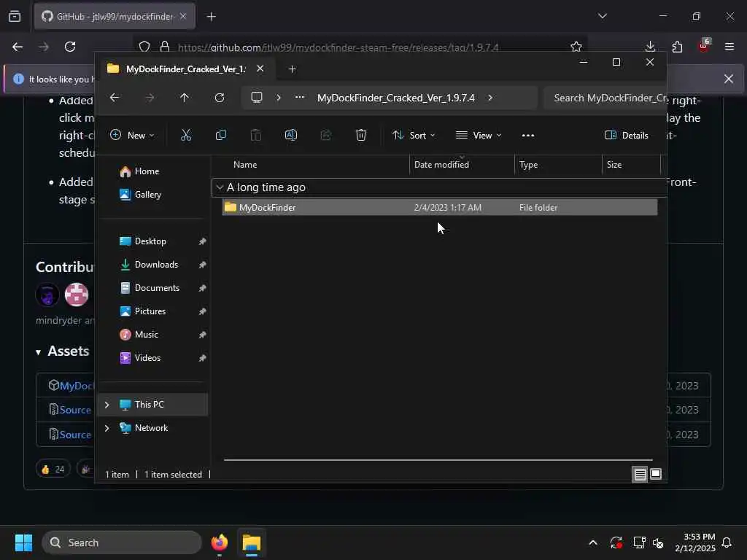Open a new Firefox tab
The height and width of the screenshot is (560, 747).
tap(211, 17)
